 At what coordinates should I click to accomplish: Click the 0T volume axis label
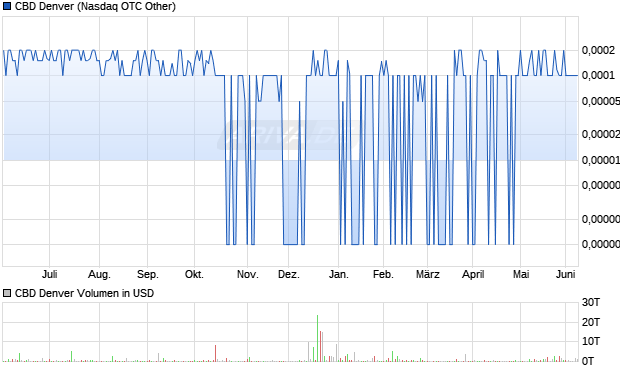588,361
